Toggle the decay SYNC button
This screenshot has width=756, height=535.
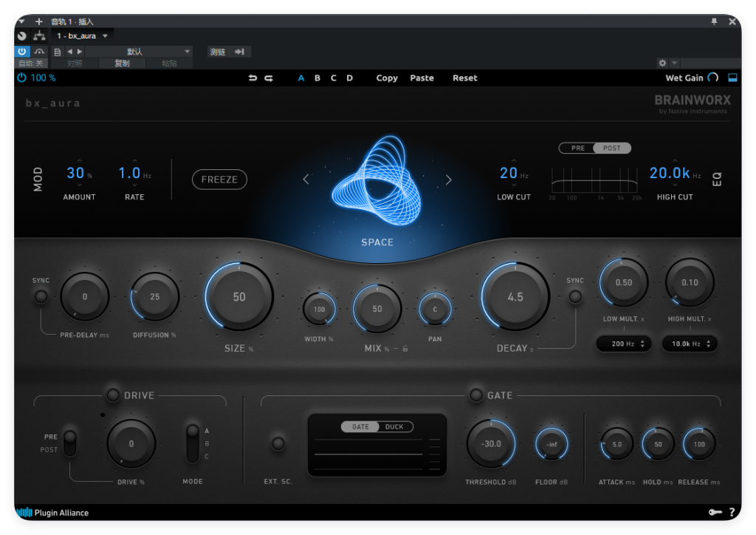point(575,296)
